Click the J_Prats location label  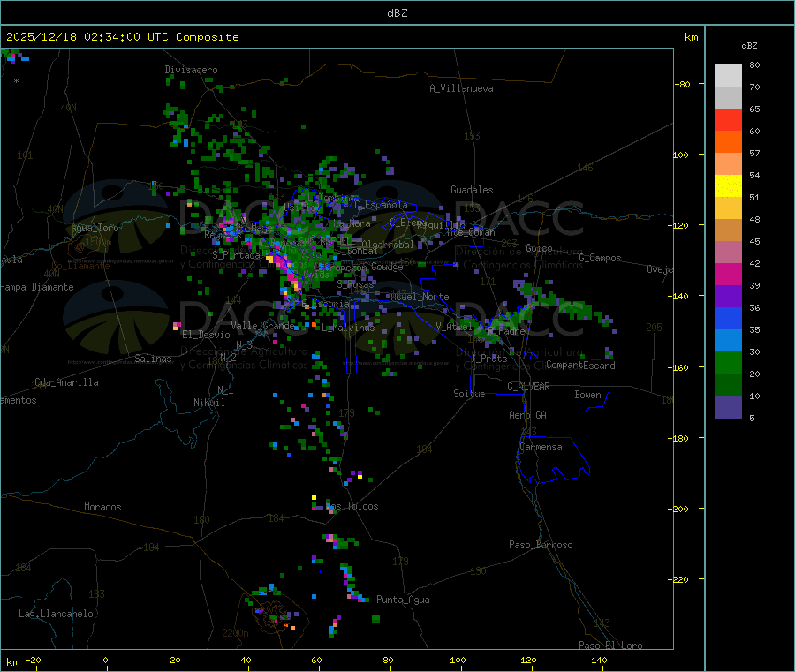[x=488, y=358]
